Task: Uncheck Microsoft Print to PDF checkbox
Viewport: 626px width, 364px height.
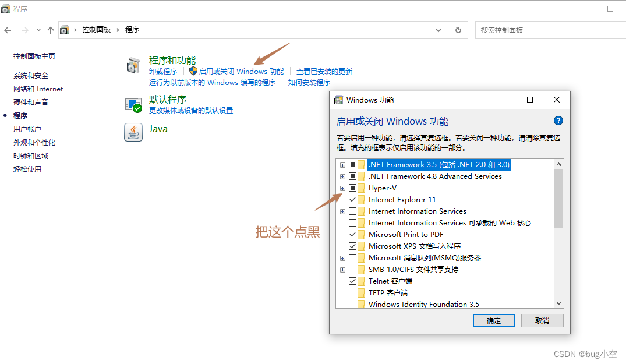Action: tap(352, 234)
